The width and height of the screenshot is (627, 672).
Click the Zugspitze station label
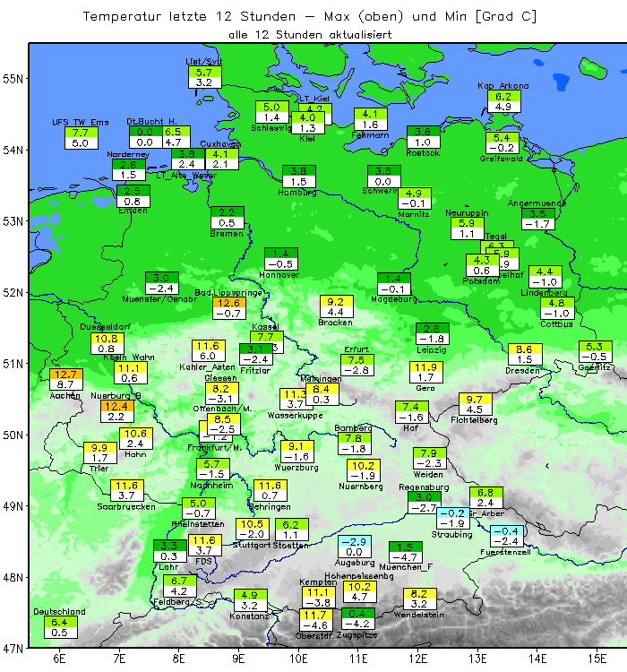pyautogui.click(x=357, y=634)
